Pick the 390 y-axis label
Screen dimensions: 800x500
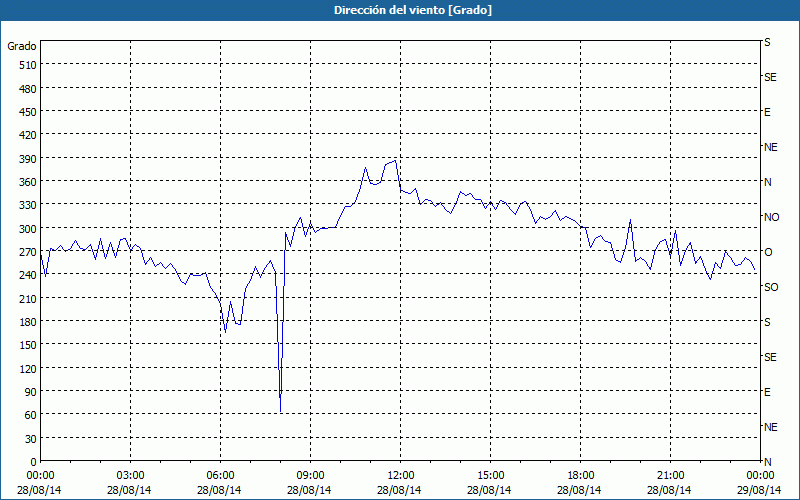[28, 159]
